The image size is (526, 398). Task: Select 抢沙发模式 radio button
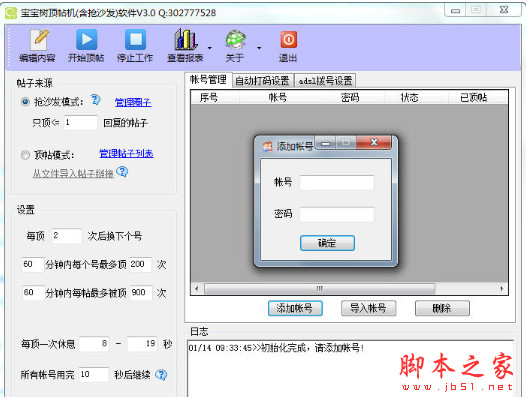click(x=25, y=101)
